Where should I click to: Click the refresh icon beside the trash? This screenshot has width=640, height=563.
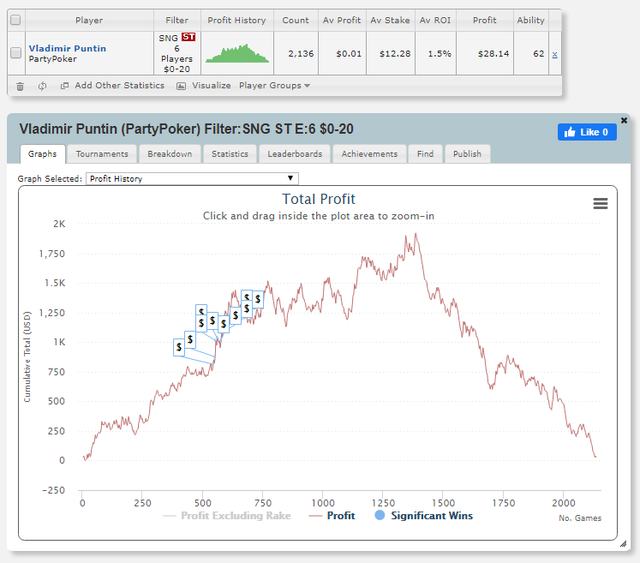[42, 86]
